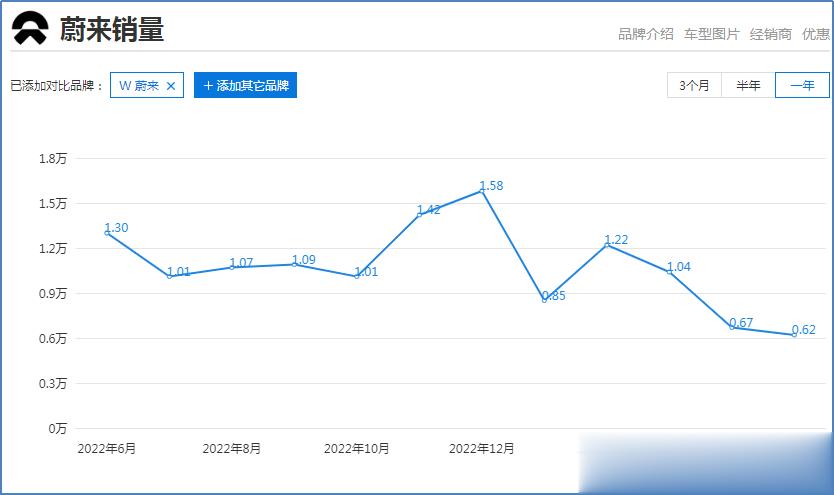Click the 1.22 data point
This screenshot has width=834, height=495.
(x=607, y=245)
